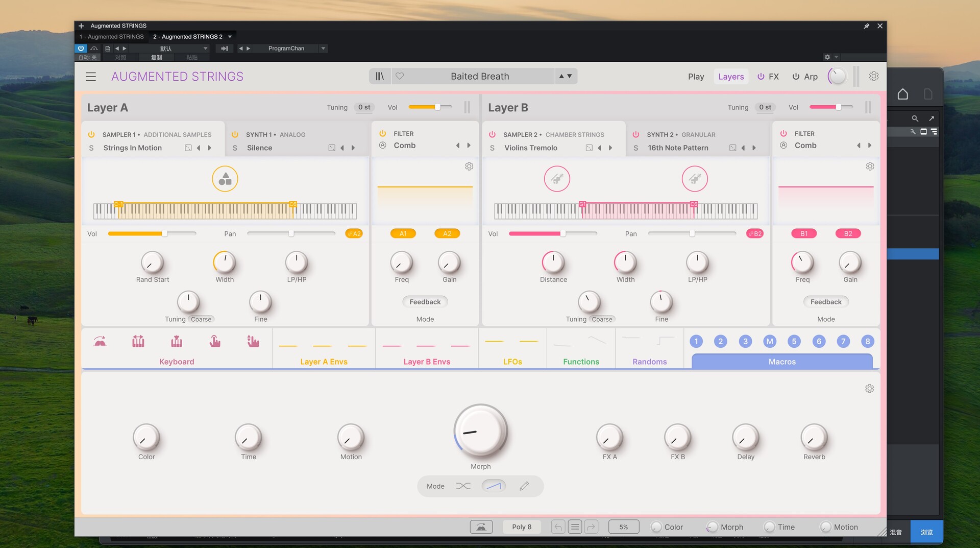
Task: Click Layer A Tuning Coarse button
Action: (x=201, y=319)
